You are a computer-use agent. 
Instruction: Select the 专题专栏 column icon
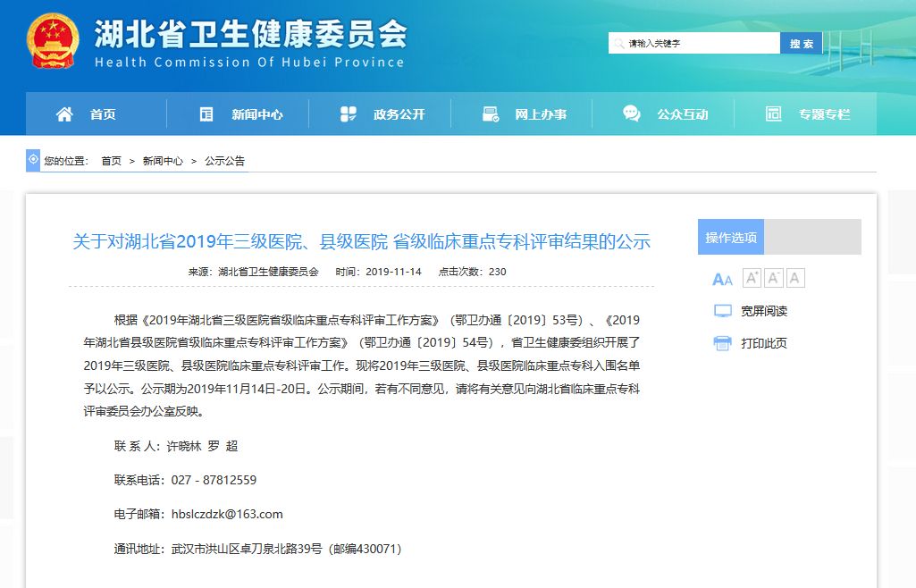pos(772,113)
